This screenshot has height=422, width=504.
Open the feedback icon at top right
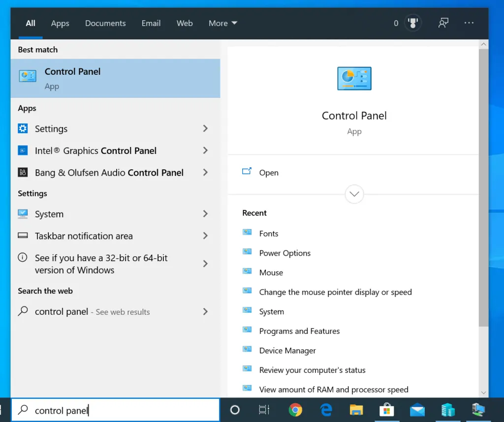[443, 23]
